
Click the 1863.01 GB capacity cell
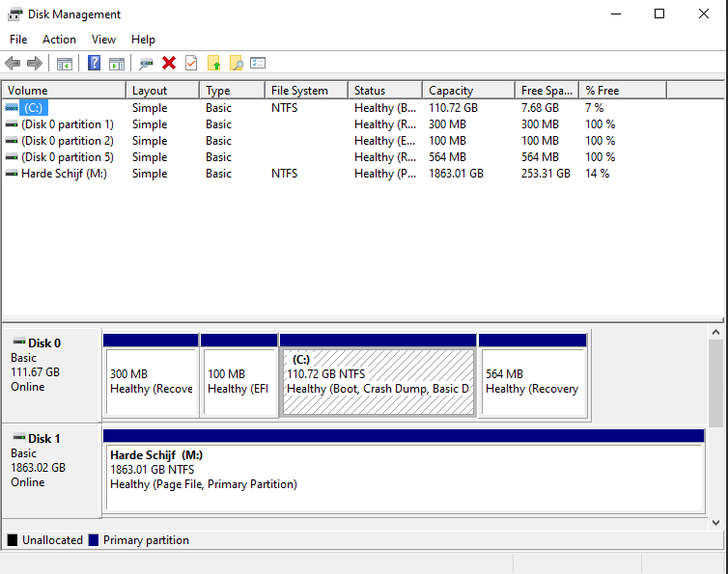pos(456,174)
